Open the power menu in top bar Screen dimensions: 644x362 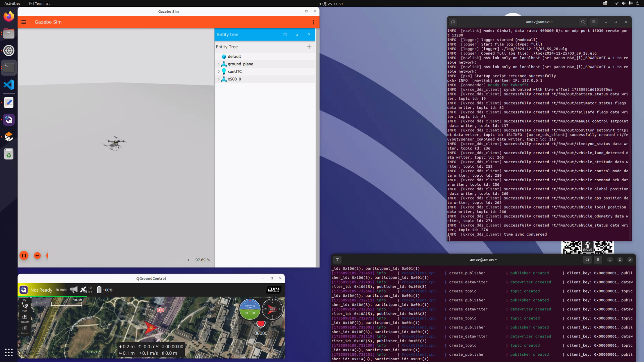pyautogui.click(x=637, y=3)
